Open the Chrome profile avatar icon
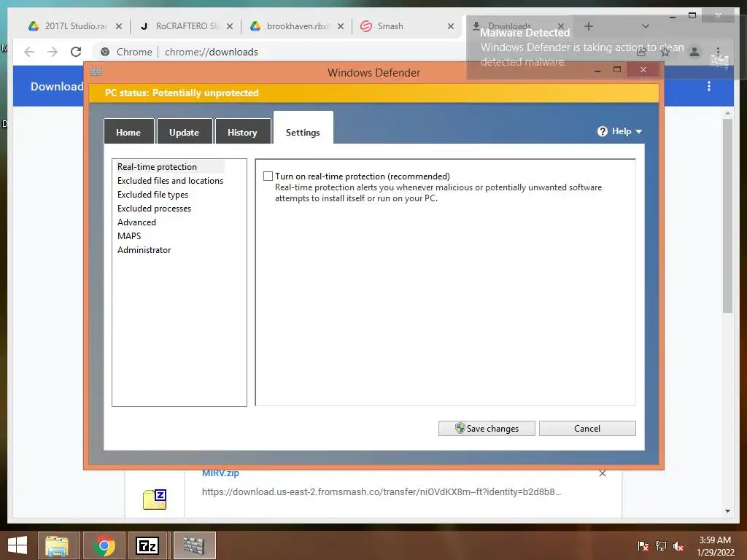747x560 pixels. click(694, 52)
